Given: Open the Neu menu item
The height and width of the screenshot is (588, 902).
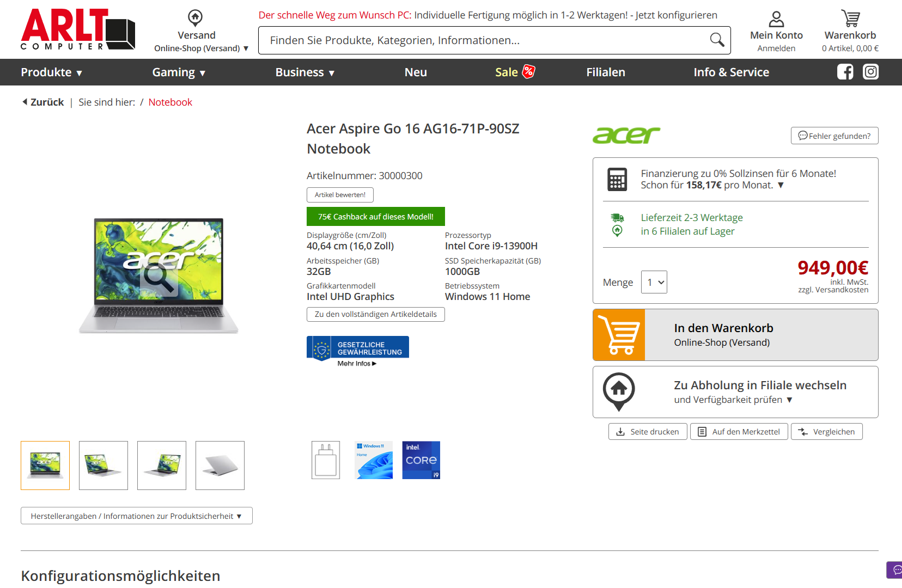Looking at the screenshot, I should (x=416, y=72).
